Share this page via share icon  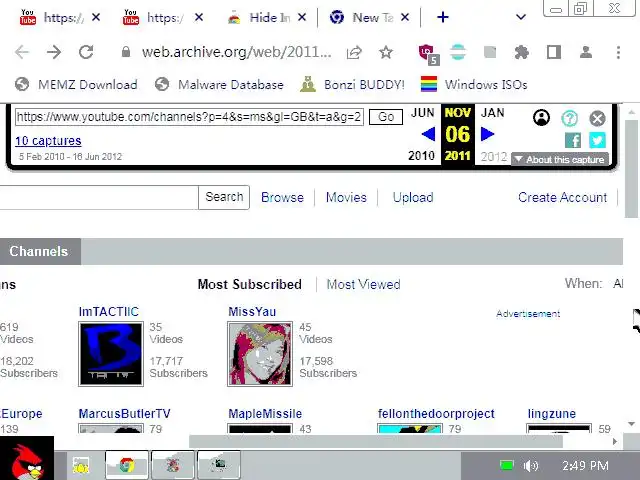[354, 52]
